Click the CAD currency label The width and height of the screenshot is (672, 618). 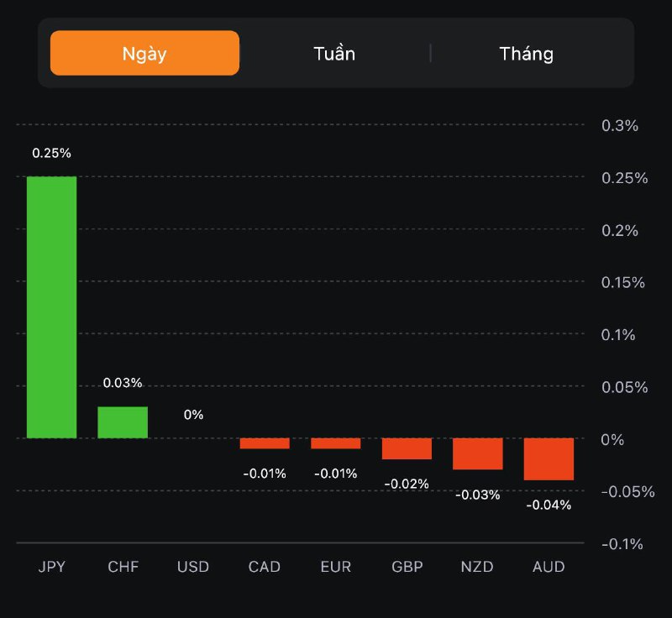265,567
